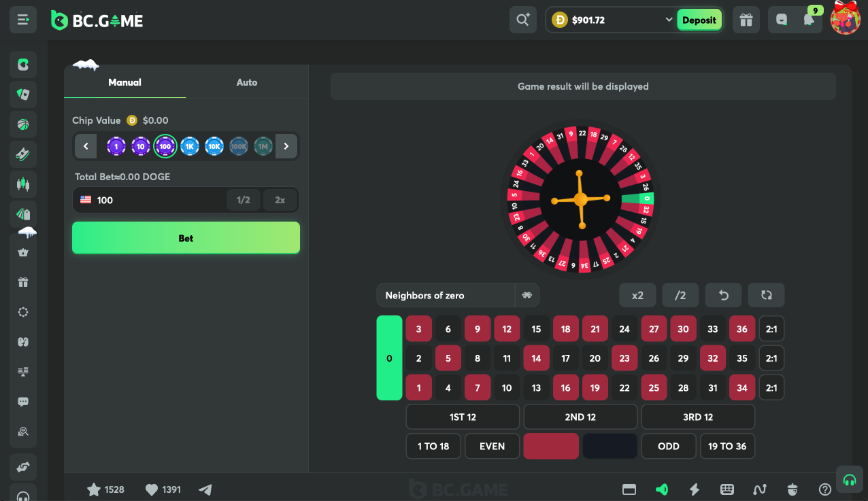The image size is (868, 501).
Task: Open notifications bell with 9 badge
Action: coord(809,20)
